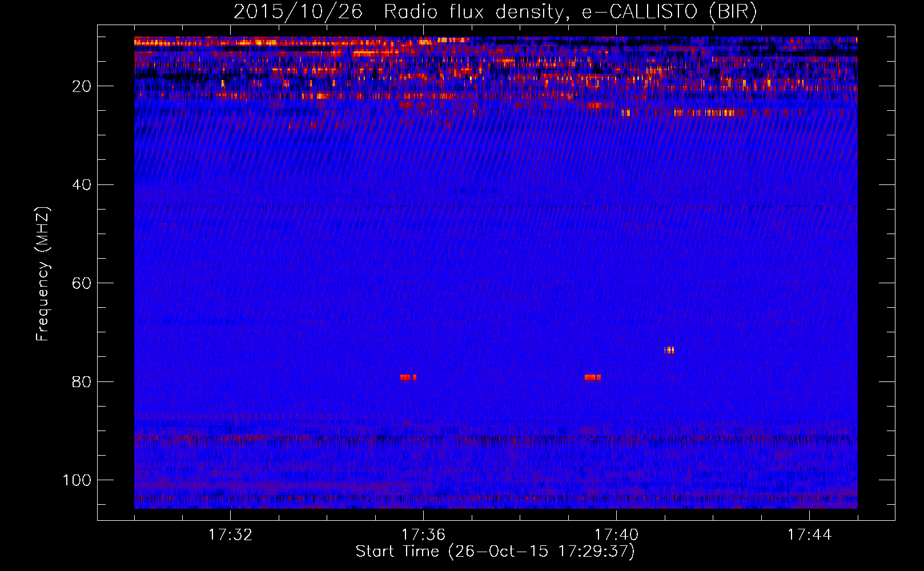Click the 17:32 time tick label
The height and width of the screenshot is (571, 924).
[x=230, y=535]
